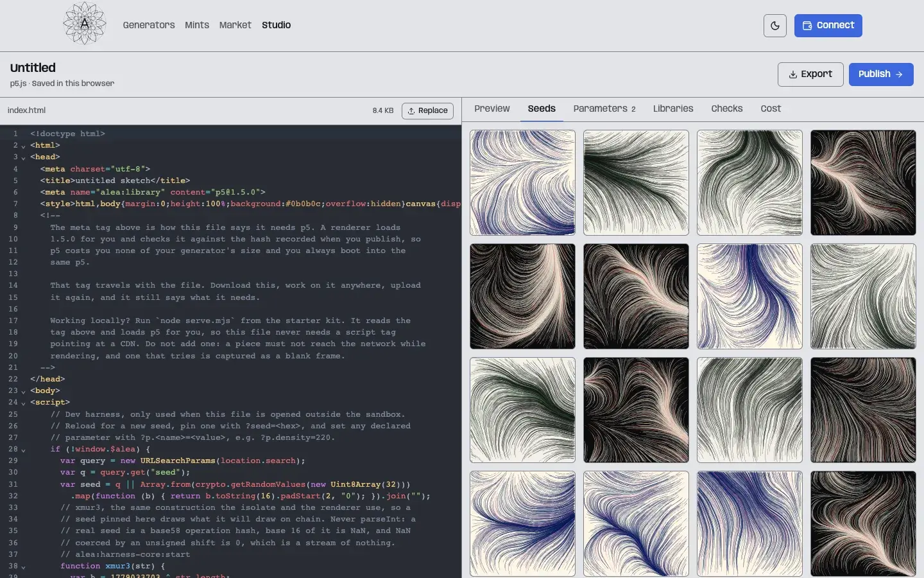Open the top-left seed thumbnail
Screen dimensions: 924x578
(x=522, y=183)
